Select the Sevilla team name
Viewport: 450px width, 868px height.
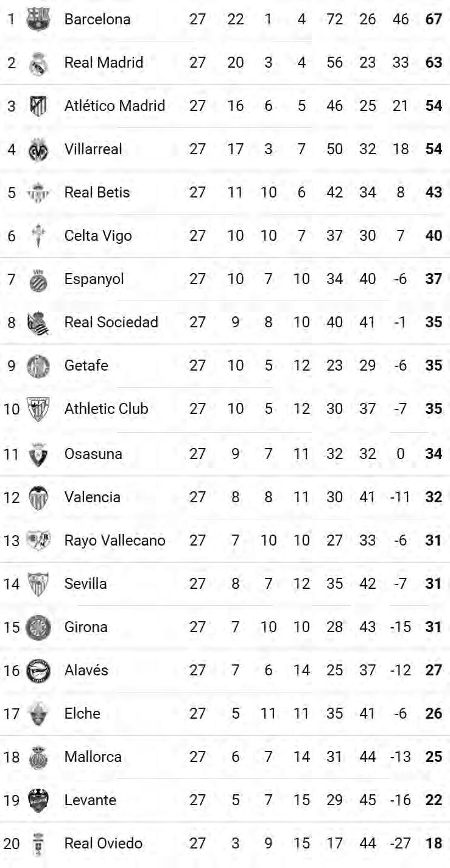click(86, 584)
